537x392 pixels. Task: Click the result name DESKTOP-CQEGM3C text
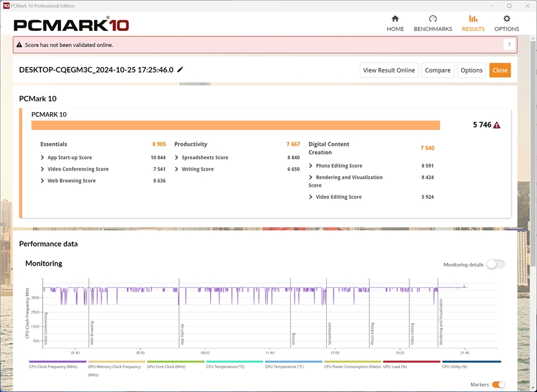[x=96, y=70]
